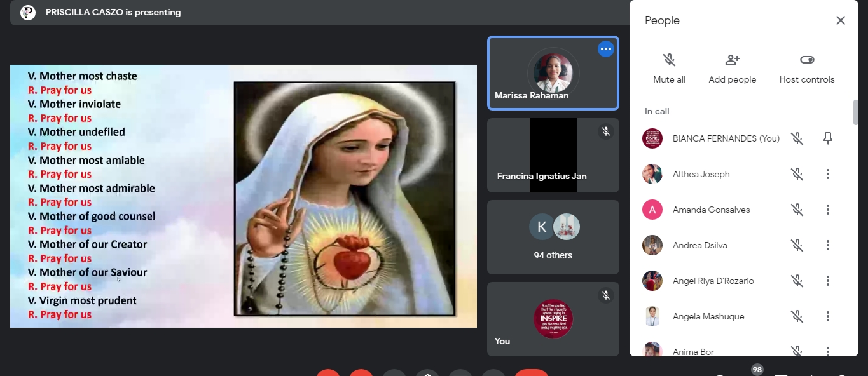868x376 pixels.
Task: Click the line "V. Mother of good counsel"
Action: click(x=92, y=217)
